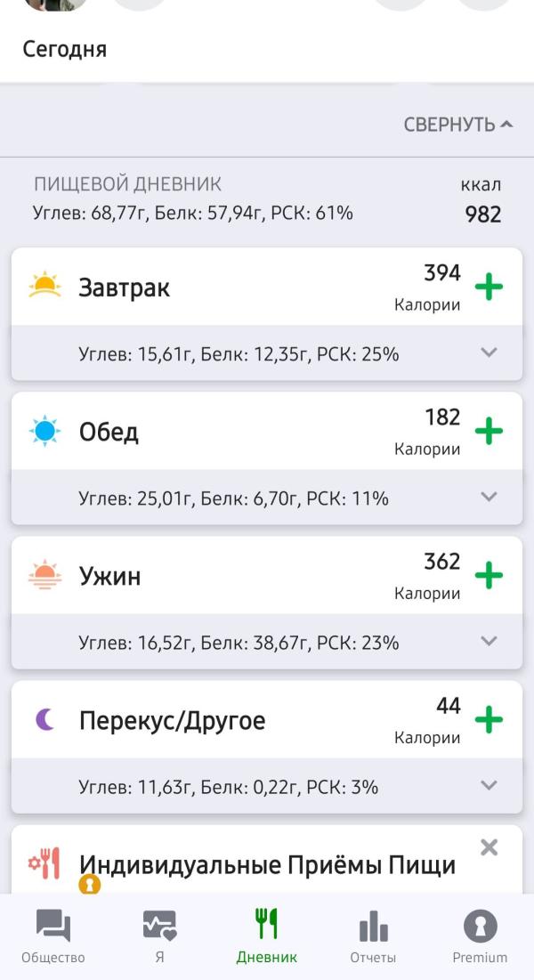Open the Сегодня date header
The width and height of the screenshot is (534, 980).
tap(65, 49)
